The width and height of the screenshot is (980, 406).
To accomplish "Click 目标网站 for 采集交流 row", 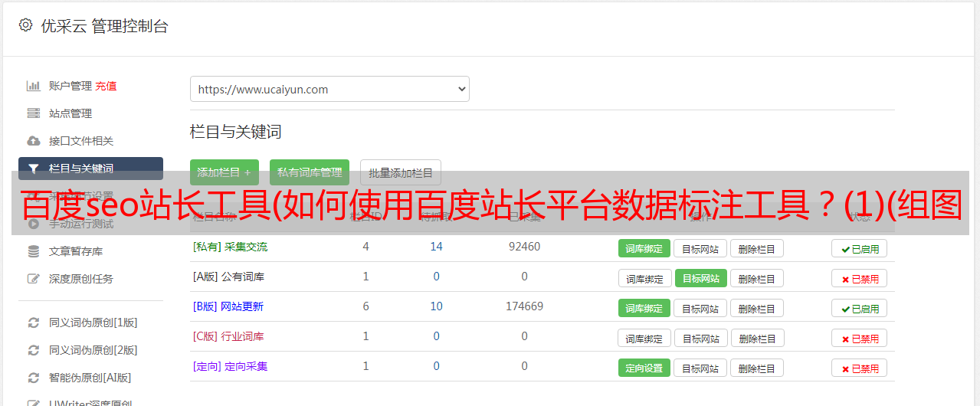I will click(x=700, y=248).
